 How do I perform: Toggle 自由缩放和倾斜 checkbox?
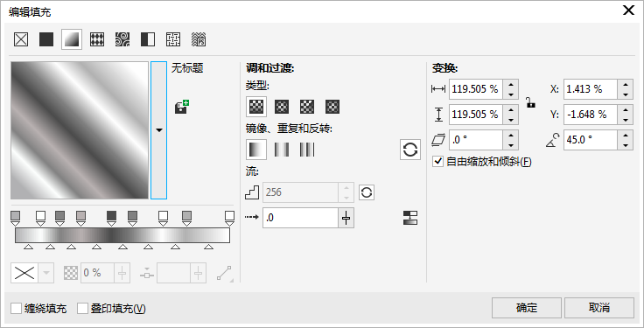tap(437, 161)
